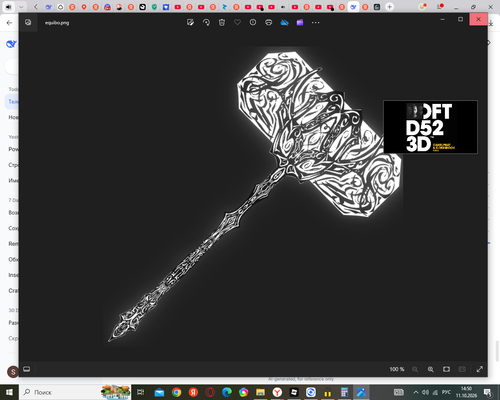Zoom in with the plus magnifier icon
500x400 pixels.
(x=431, y=369)
